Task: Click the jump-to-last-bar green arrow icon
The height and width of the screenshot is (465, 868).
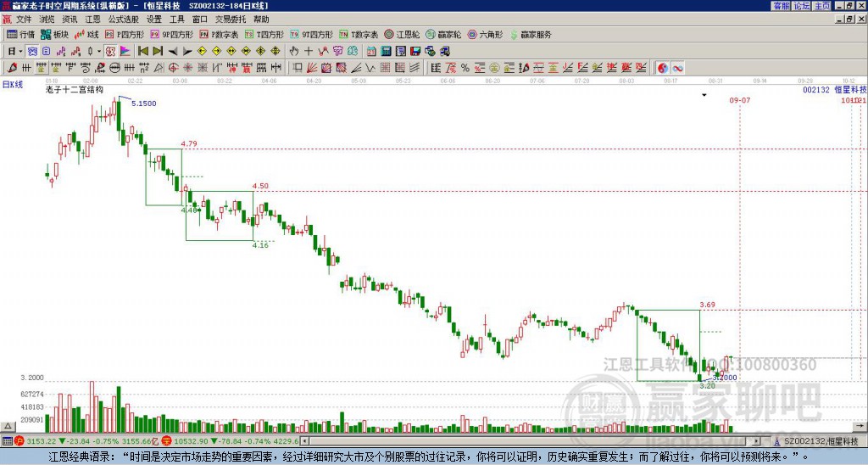Action: (158, 51)
